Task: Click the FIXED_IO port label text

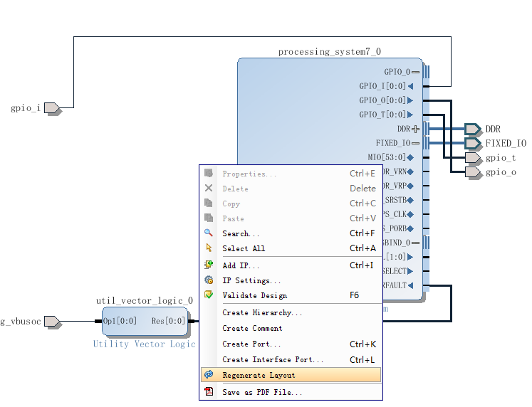Action: click(506, 143)
